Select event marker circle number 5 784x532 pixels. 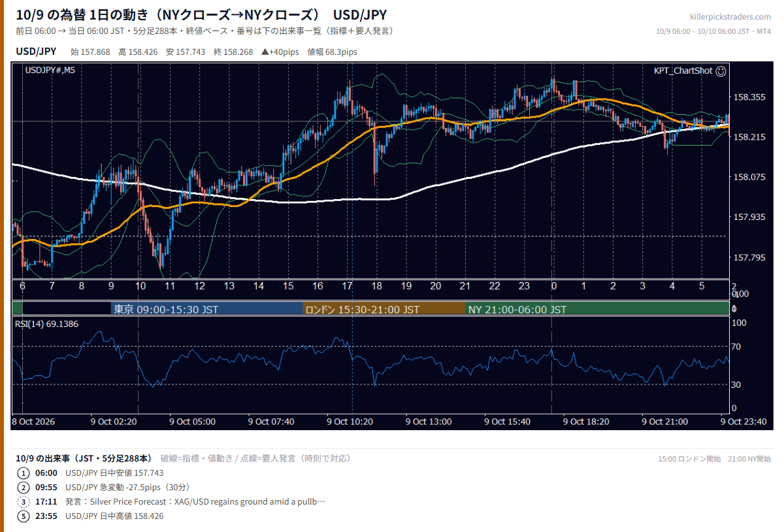[24, 516]
